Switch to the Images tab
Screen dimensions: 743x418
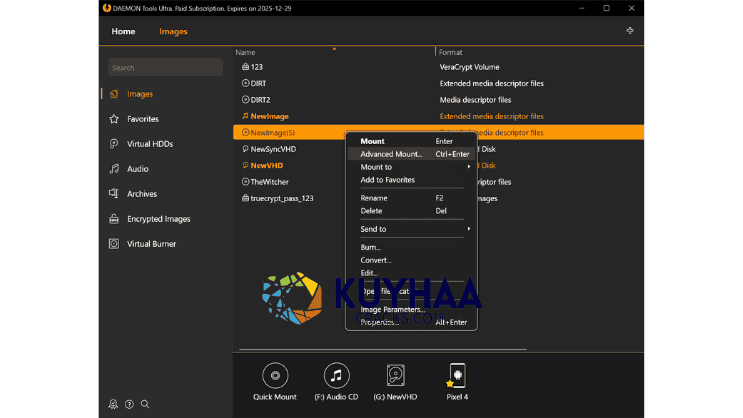pos(173,31)
